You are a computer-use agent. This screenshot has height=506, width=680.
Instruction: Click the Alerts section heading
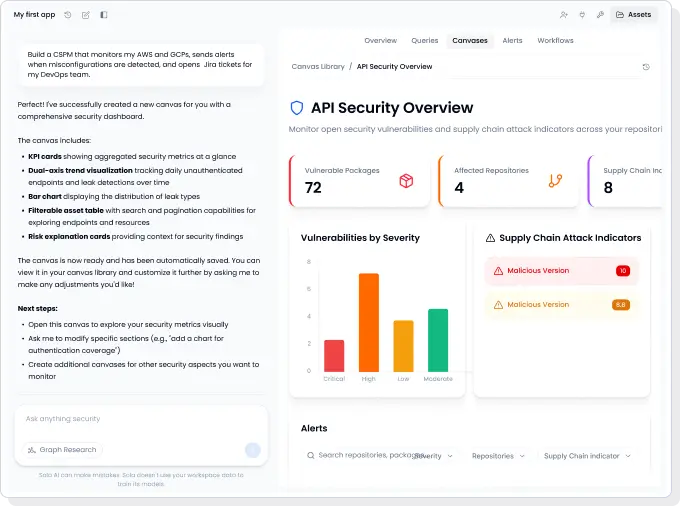(x=314, y=428)
